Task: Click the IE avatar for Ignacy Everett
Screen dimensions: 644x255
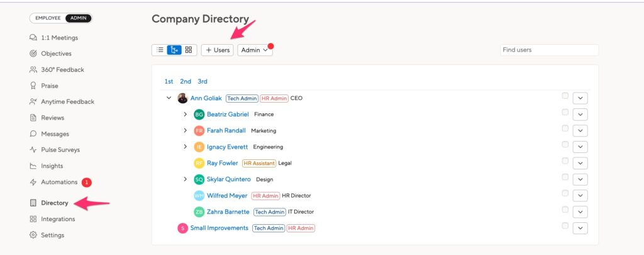Action: pyautogui.click(x=199, y=147)
